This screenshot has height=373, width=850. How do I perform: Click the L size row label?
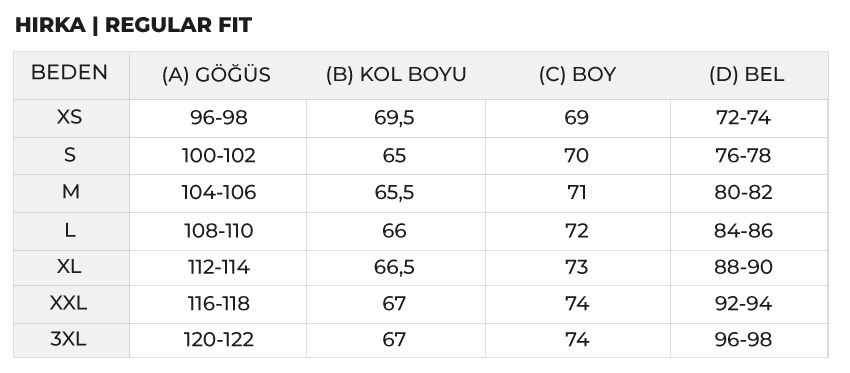pos(69,230)
